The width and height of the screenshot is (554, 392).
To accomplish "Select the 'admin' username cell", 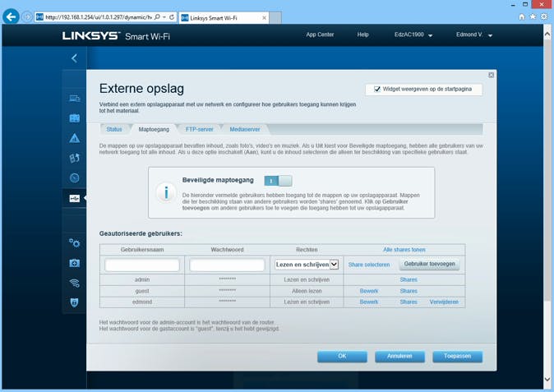I will [142, 279].
